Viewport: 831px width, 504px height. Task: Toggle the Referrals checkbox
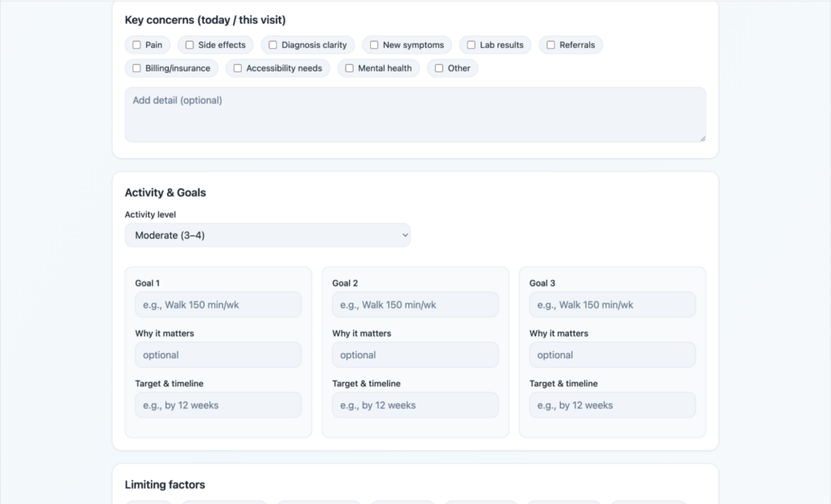click(551, 45)
